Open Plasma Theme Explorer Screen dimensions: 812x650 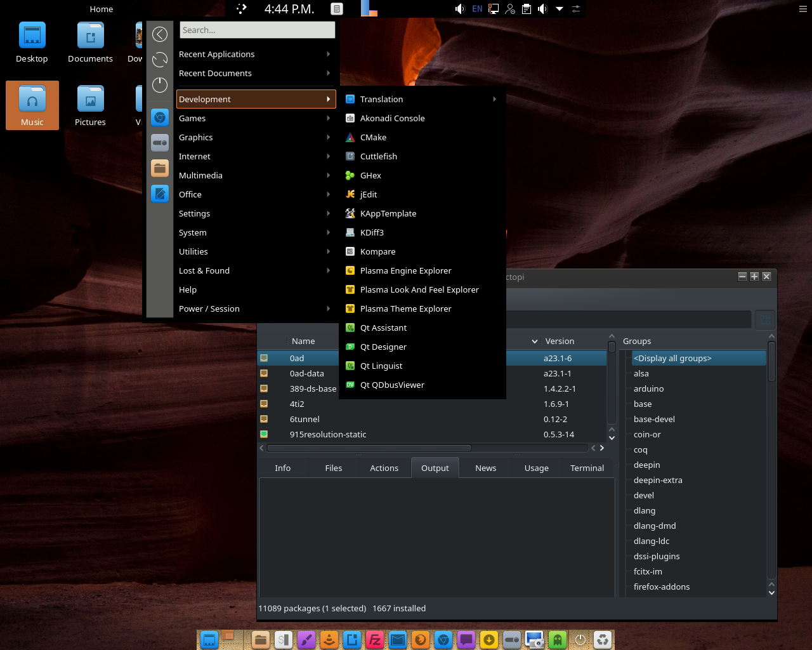pos(422,308)
